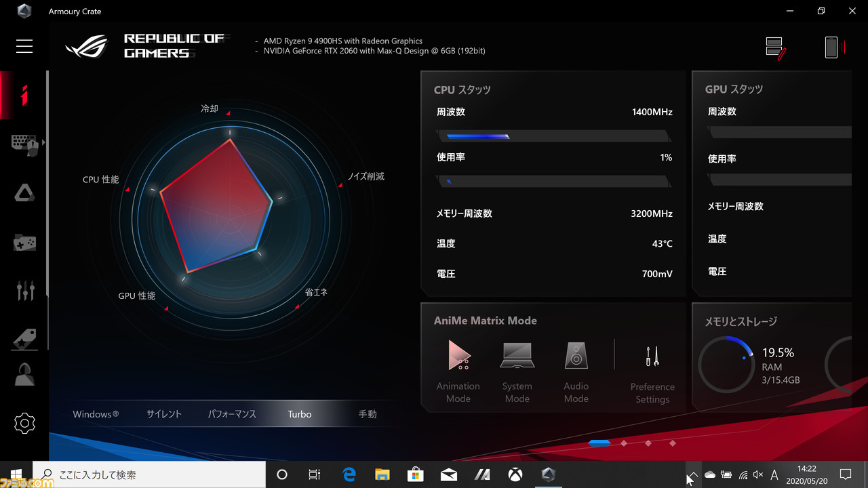Click the AniMe Matrix Mode title
This screenshot has height=488, width=868.
[x=485, y=321]
